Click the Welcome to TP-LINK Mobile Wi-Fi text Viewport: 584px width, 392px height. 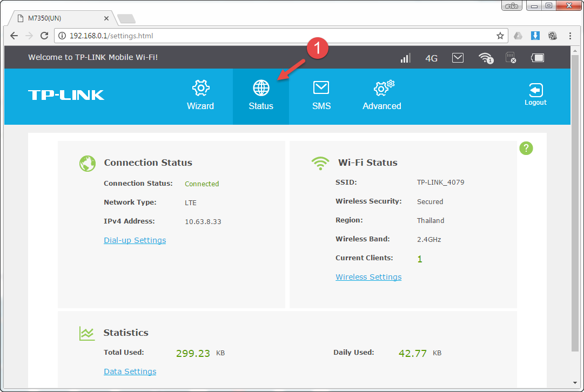[x=93, y=57]
